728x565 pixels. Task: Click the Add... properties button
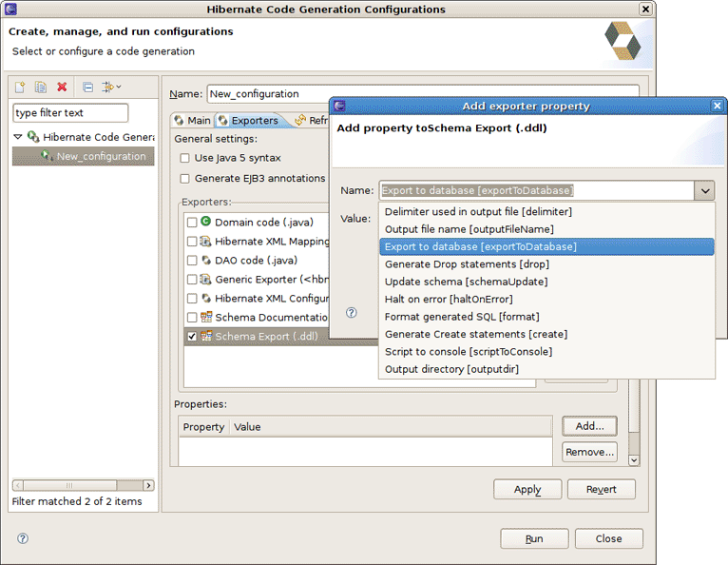pos(589,426)
